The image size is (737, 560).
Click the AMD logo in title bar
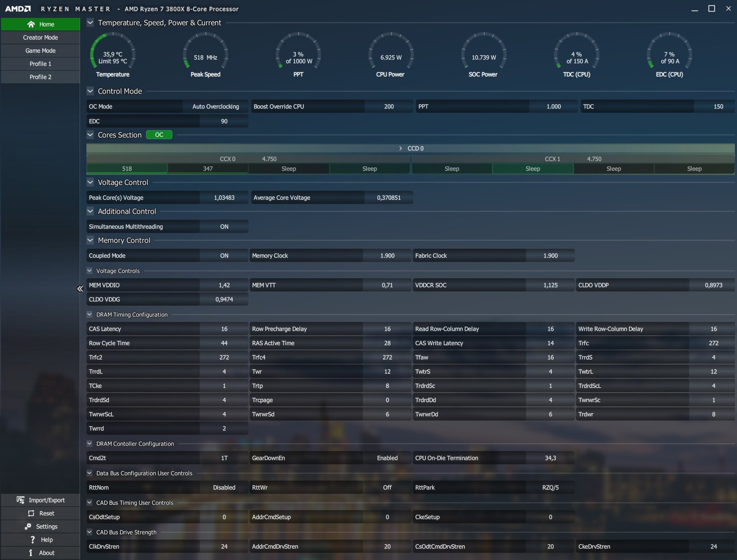click(x=18, y=9)
